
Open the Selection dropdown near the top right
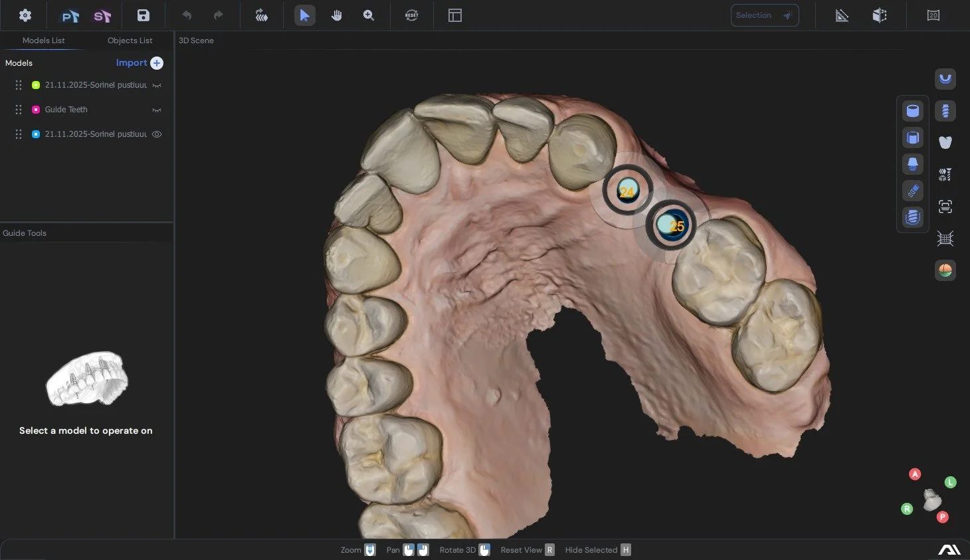point(765,15)
